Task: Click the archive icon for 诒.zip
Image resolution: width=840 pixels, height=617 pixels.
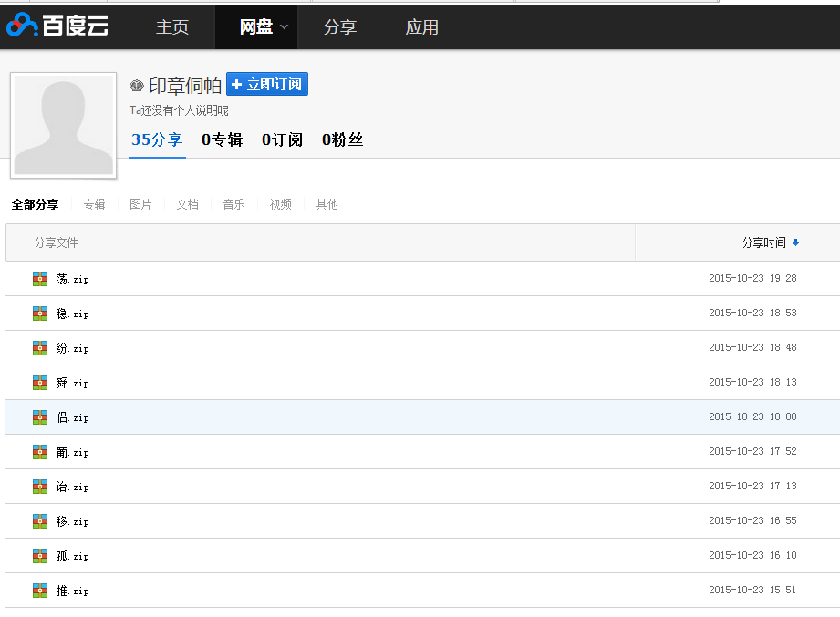Action: click(39, 487)
